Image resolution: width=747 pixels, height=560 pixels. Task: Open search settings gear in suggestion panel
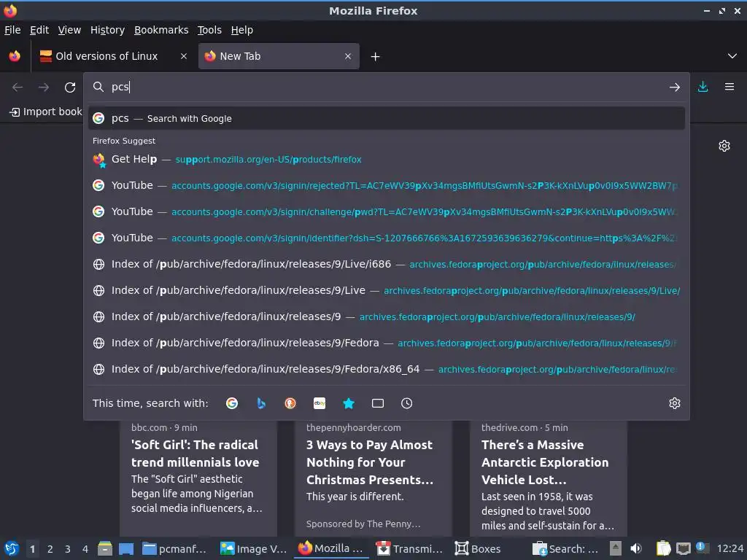click(675, 403)
